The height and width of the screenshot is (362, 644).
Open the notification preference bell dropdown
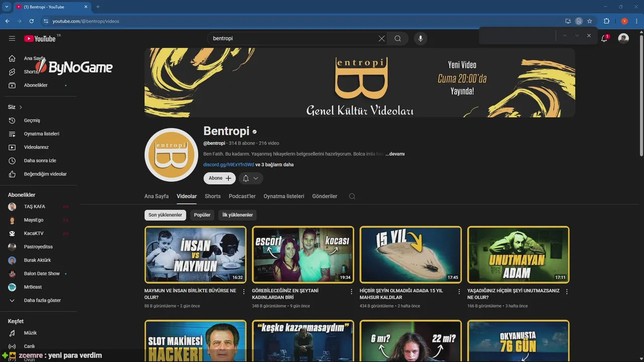pyautogui.click(x=251, y=178)
